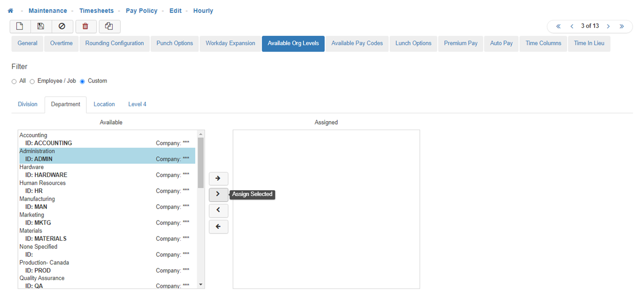
Task: Select the All filter radio button
Action: (x=14, y=81)
